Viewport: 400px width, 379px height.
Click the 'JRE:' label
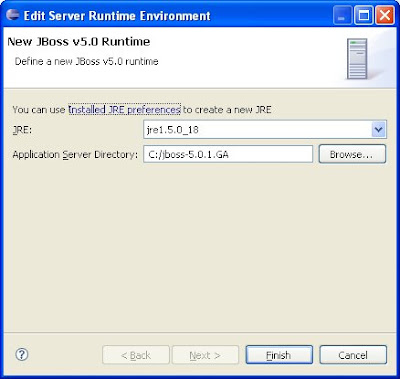22,130
